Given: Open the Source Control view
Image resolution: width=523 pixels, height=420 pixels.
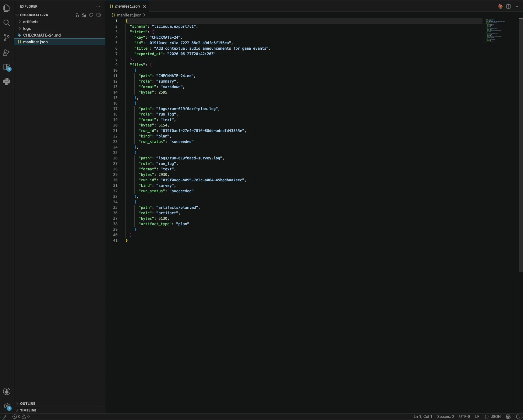Looking at the screenshot, I should click(x=6, y=37).
